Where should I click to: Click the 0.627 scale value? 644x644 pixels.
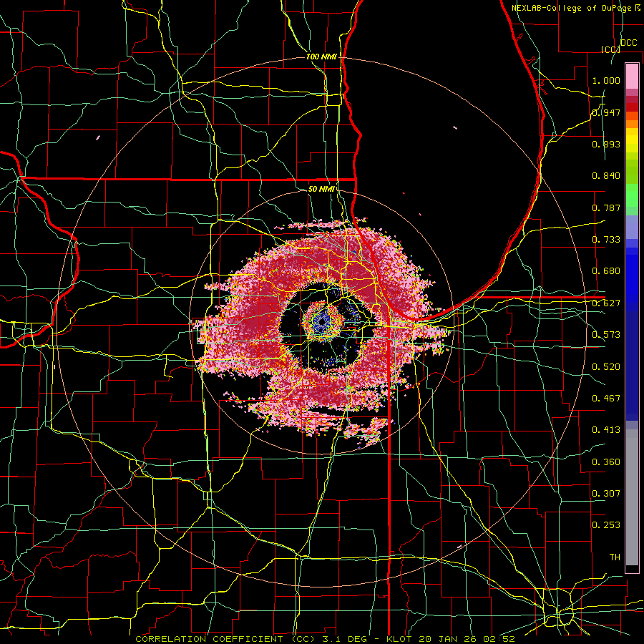(606, 303)
